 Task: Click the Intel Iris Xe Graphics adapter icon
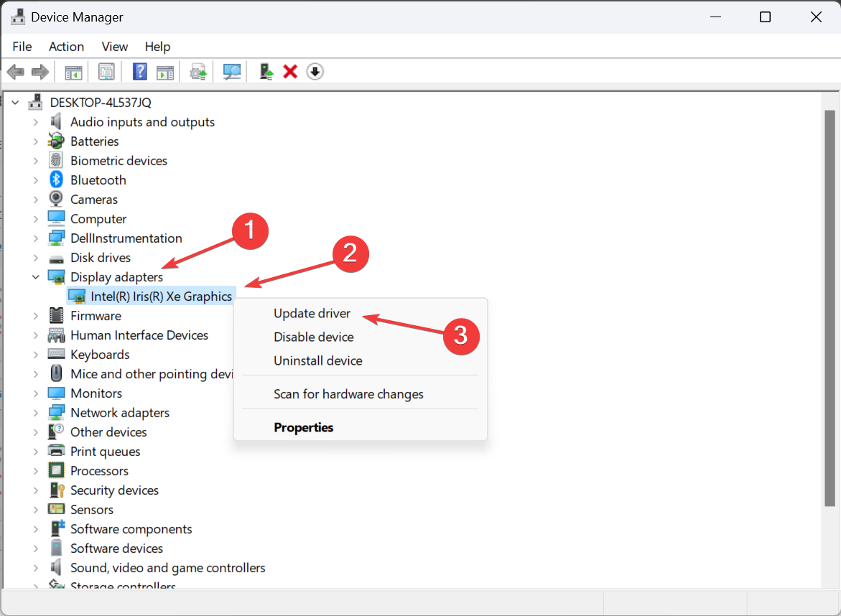click(x=77, y=296)
